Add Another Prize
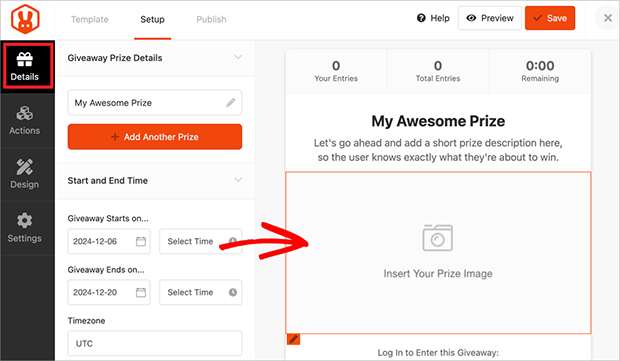 pyautogui.click(x=155, y=137)
